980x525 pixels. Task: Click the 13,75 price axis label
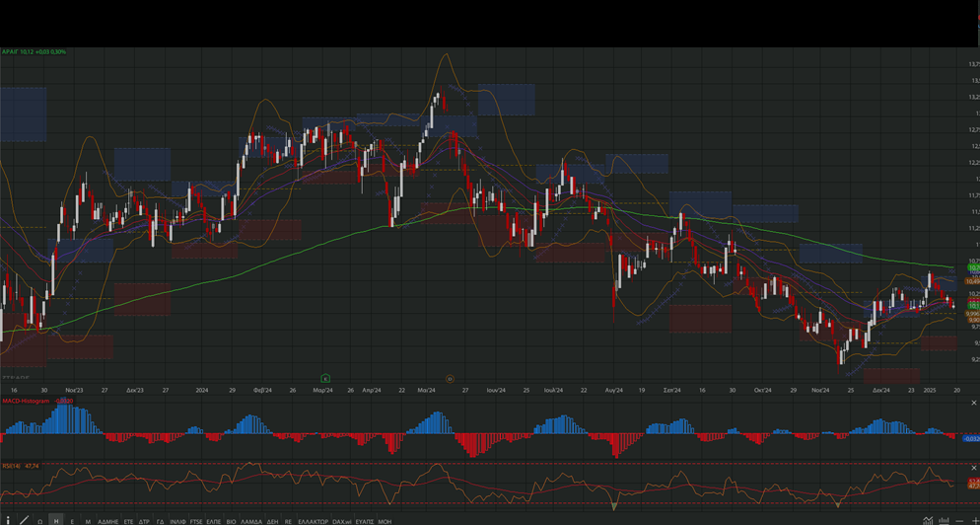point(976,64)
